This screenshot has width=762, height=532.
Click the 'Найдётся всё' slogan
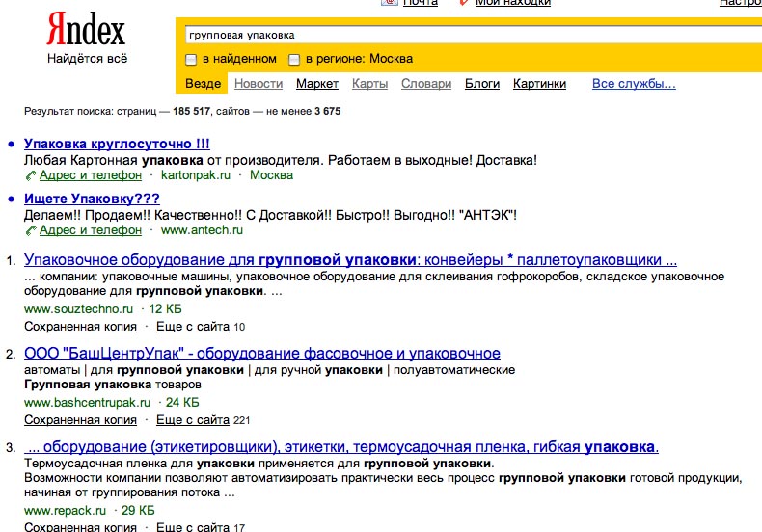point(87,59)
